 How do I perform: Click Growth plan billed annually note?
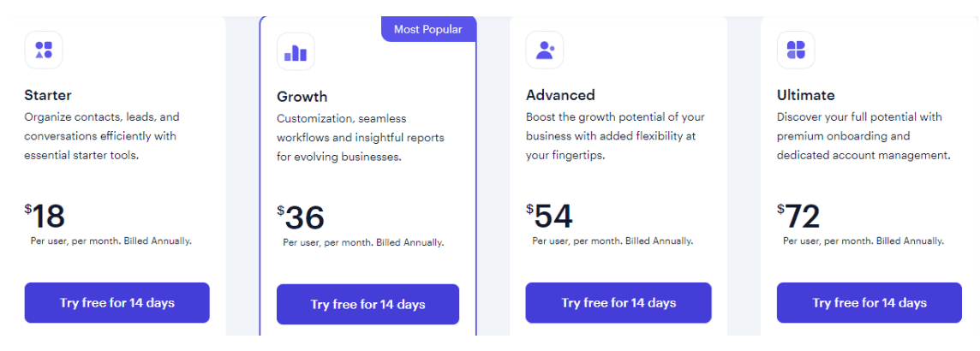click(x=363, y=242)
